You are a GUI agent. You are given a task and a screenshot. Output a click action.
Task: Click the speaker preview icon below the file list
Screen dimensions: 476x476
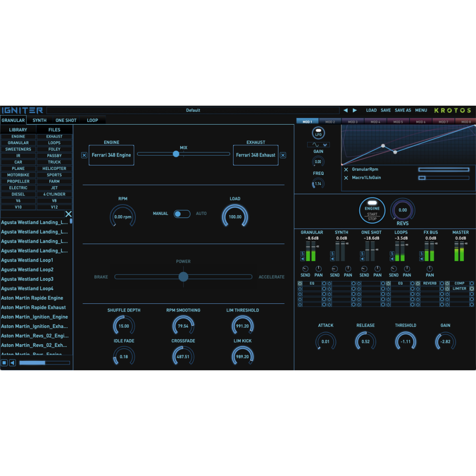point(12,363)
